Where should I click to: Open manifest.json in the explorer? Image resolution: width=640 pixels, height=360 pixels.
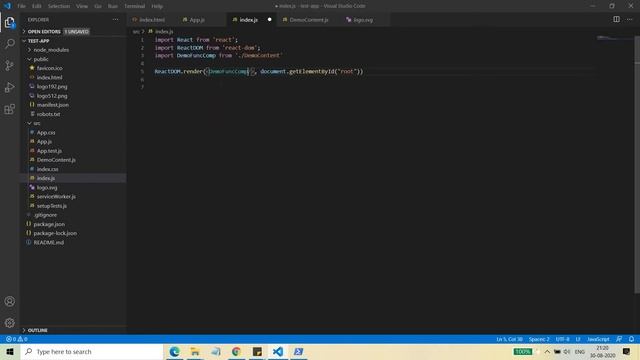point(53,105)
